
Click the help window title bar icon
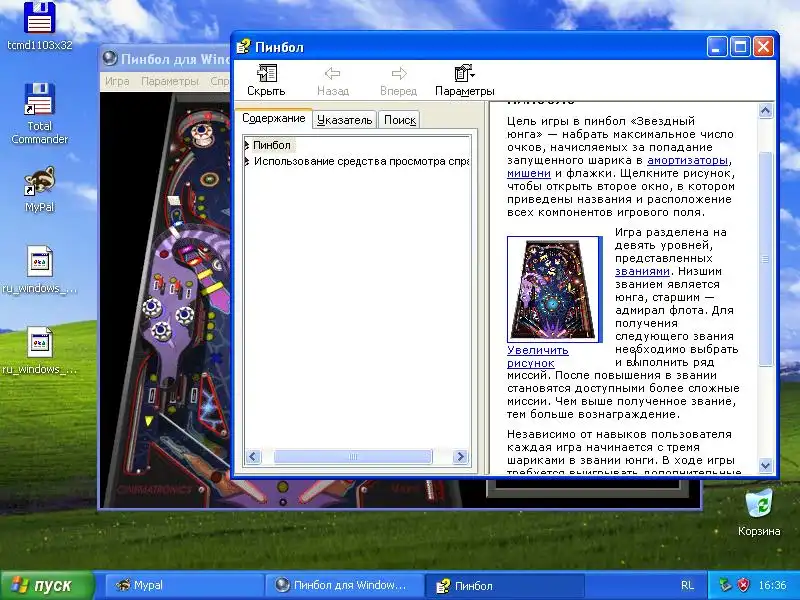point(243,46)
